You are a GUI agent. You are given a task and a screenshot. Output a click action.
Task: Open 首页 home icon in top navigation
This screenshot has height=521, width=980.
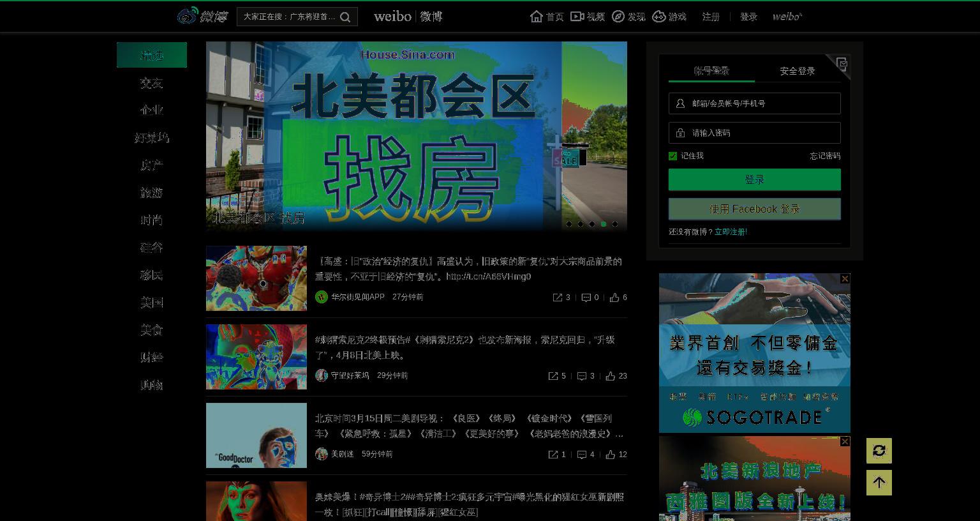pos(537,17)
